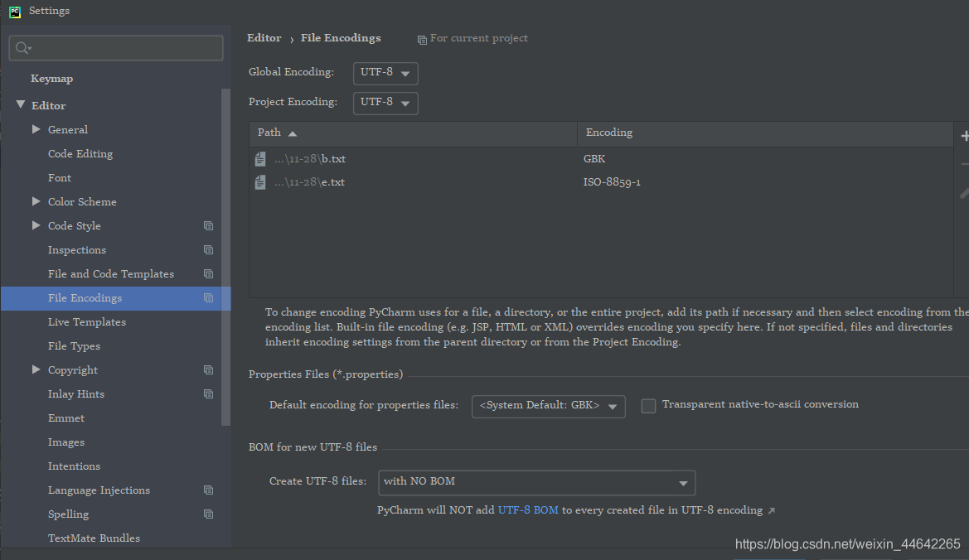Image resolution: width=969 pixels, height=560 pixels.
Task: Click the file icon of b.txt row
Action: click(x=260, y=159)
